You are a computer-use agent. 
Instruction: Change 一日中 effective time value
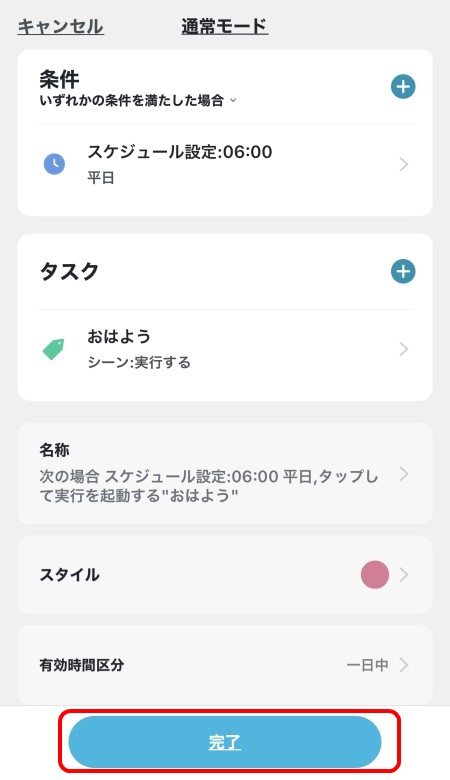tap(367, 665)
